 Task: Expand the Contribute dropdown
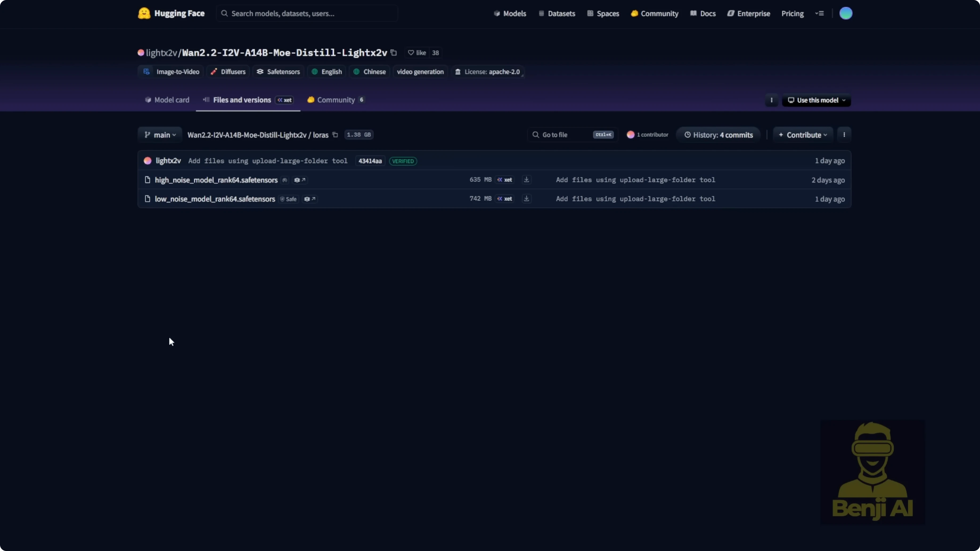[x=803, y=135]
